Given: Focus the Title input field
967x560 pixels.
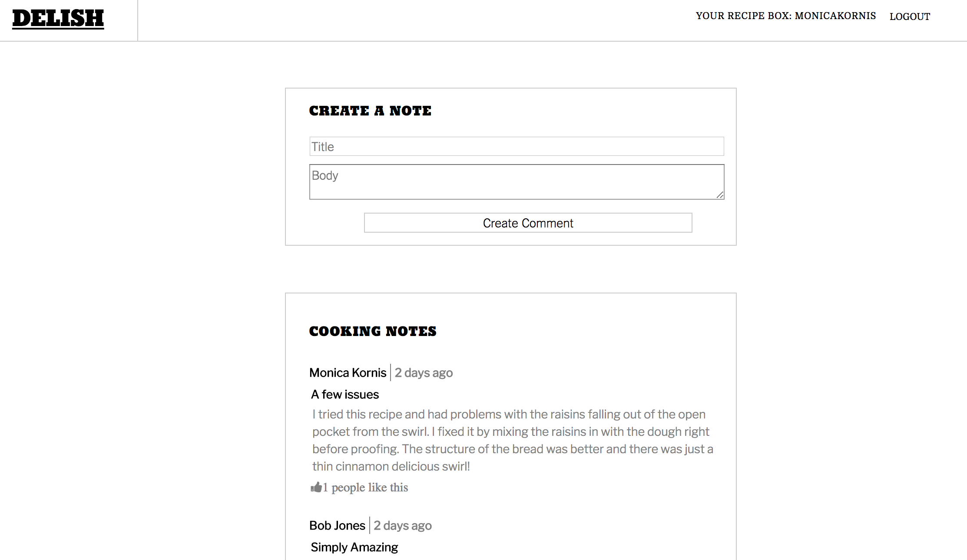Looking at the screenshot, I should point(517,146).
